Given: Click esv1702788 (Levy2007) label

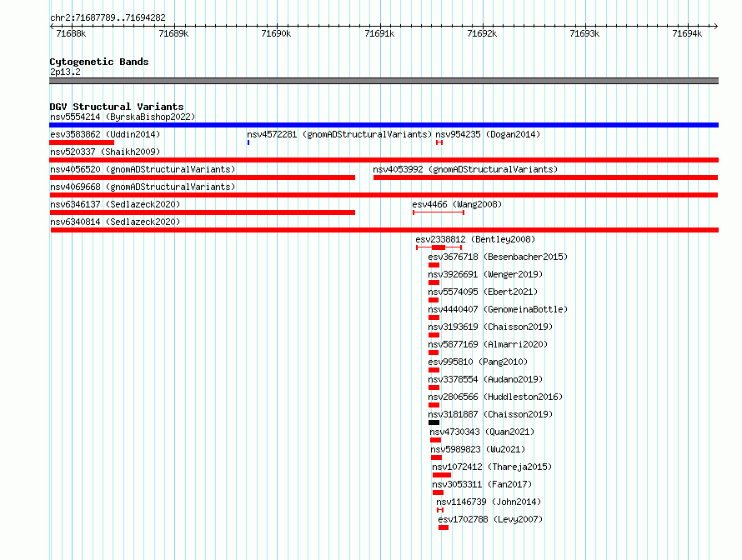Looking at the screenshot, I should point(490,519).
